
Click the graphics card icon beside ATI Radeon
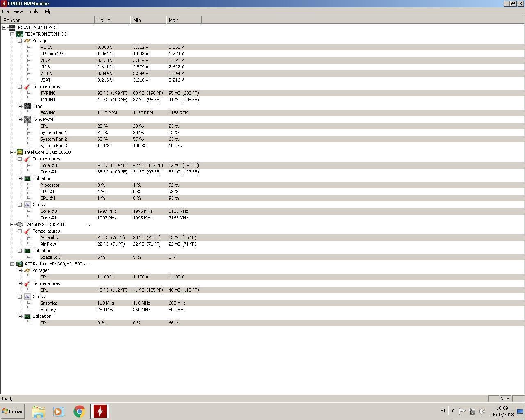(19, 264)
